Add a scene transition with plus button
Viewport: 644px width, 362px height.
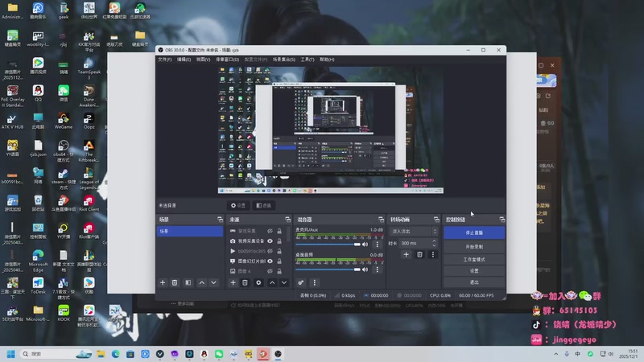[406, 254]
